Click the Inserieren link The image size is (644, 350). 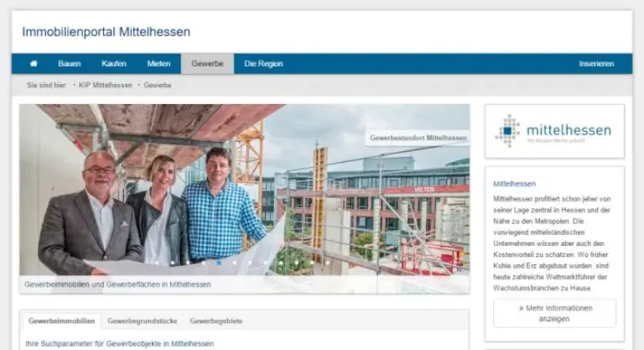(x=596, y=64)
